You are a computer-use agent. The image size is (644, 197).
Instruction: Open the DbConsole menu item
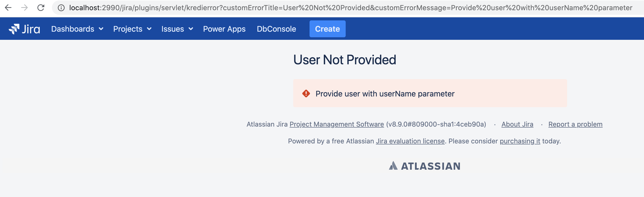point(276,29)
